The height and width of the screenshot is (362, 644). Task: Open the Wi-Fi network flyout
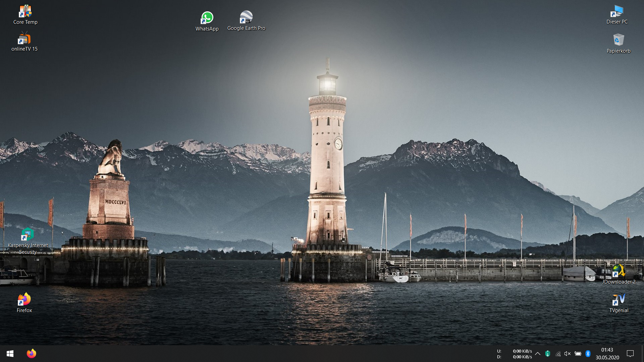click(558, 354)
